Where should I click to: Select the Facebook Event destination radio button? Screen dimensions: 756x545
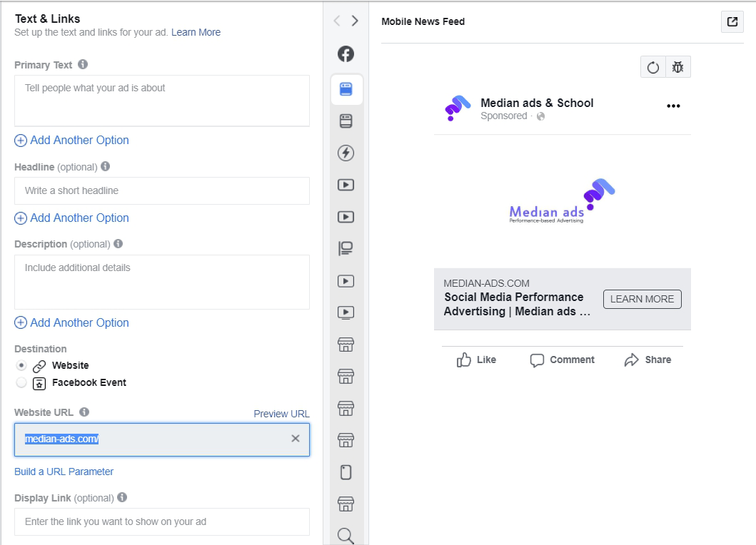click(x=21, y=382)
